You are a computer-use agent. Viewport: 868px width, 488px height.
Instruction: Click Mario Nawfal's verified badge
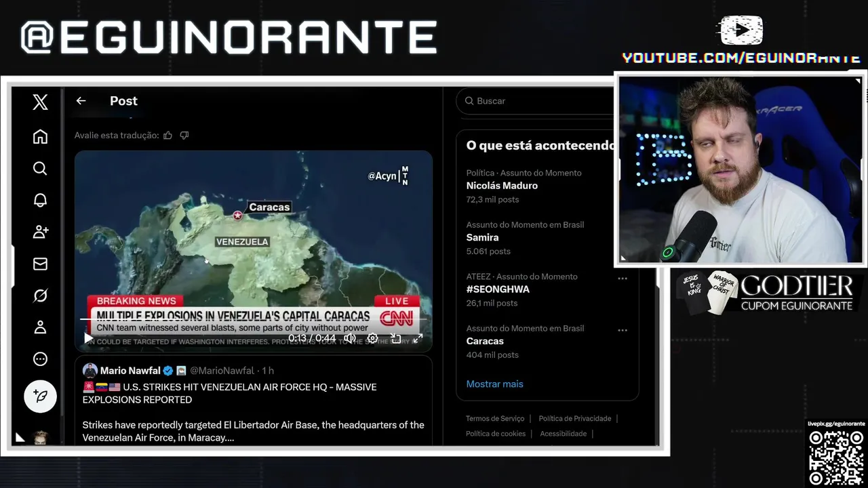(x=167, y=371)
